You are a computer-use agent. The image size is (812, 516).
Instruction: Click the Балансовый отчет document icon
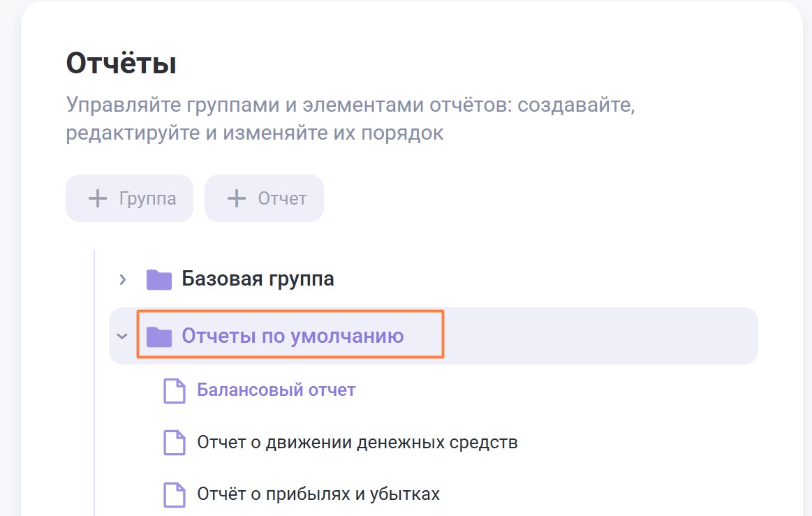pyautogui.click(x=175, y=390)
